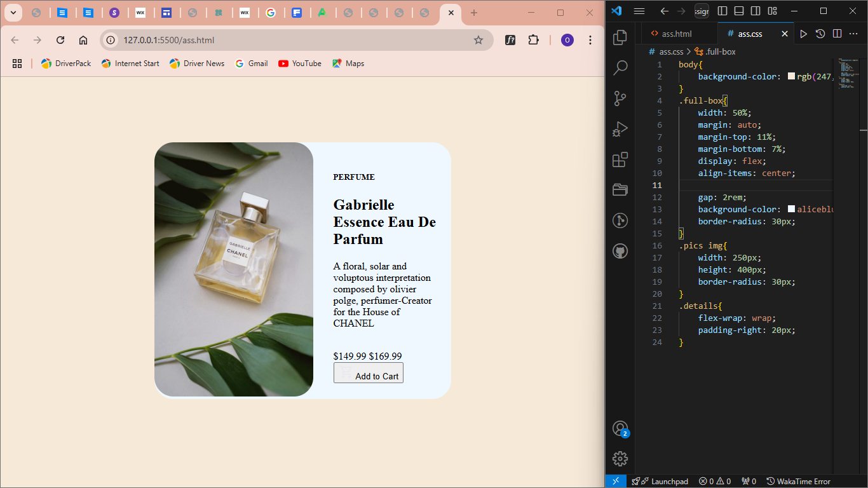868x488 pixels.
Task: Bookmark this page with the star
Action: click(x=478, y=40)
